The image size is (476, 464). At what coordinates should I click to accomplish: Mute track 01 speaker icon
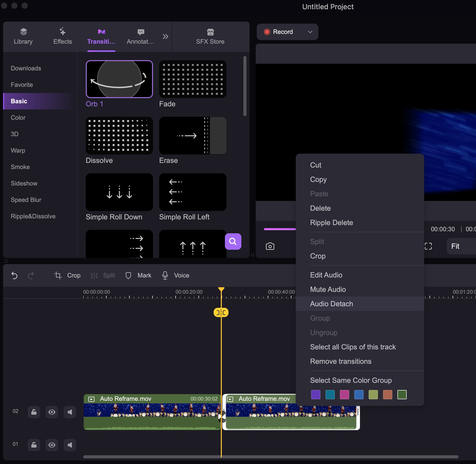[70, 445]
